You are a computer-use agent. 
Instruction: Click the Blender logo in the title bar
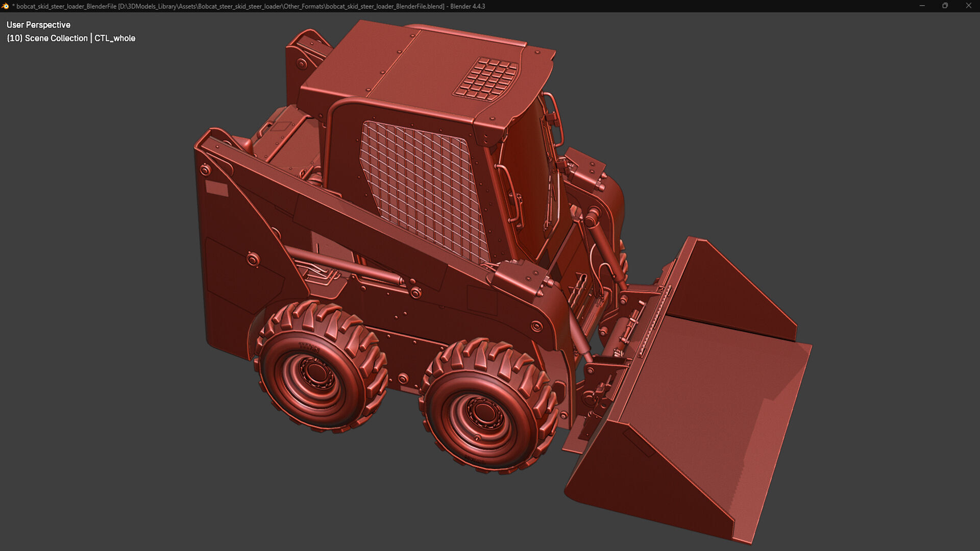tap(5, 6)
